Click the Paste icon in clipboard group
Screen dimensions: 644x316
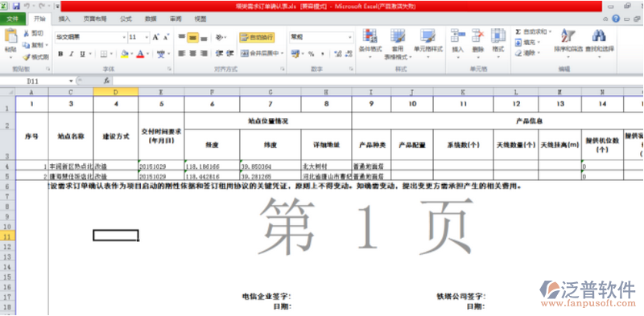tap(10, 36)
